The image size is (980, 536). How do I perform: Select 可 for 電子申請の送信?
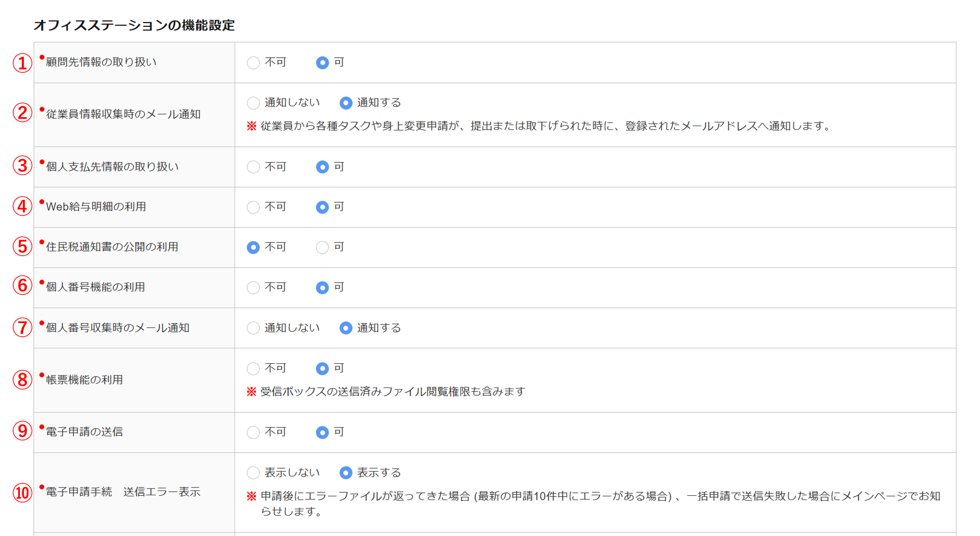322,432
